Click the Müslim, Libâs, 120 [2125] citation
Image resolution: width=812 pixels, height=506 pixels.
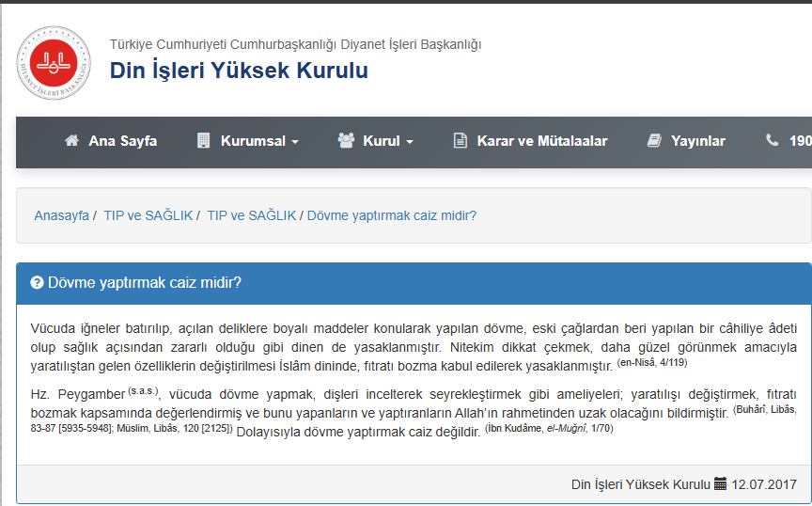(x=176, y=429)
